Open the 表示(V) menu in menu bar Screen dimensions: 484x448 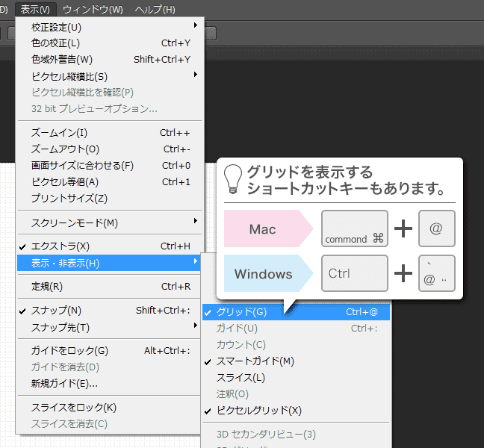tap(35, 10)
